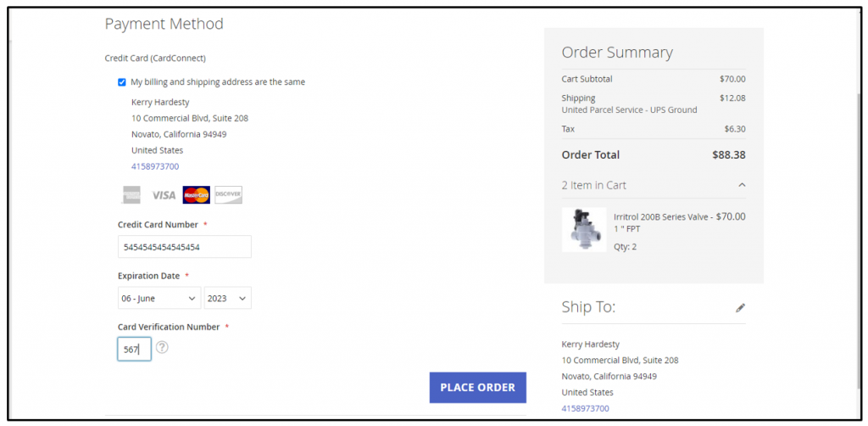The height and width of the screenshot is (426, 868).
Task: Click the billing phone number link
Action: click(x=155, y=166)
